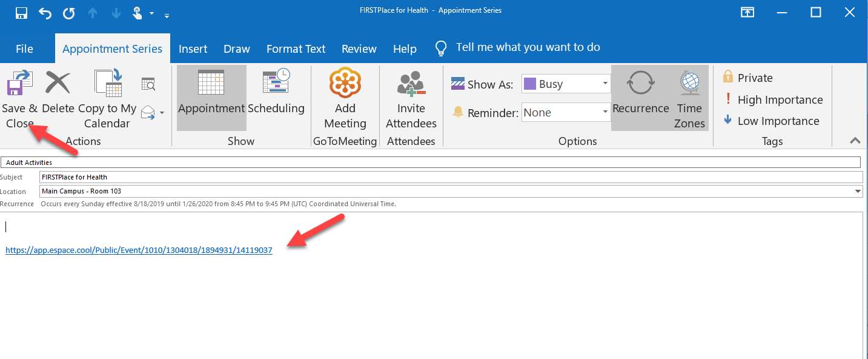Click Copy to My Calendar icon
The height and width of the screenshot is (359, 868).
coord(108,85)
